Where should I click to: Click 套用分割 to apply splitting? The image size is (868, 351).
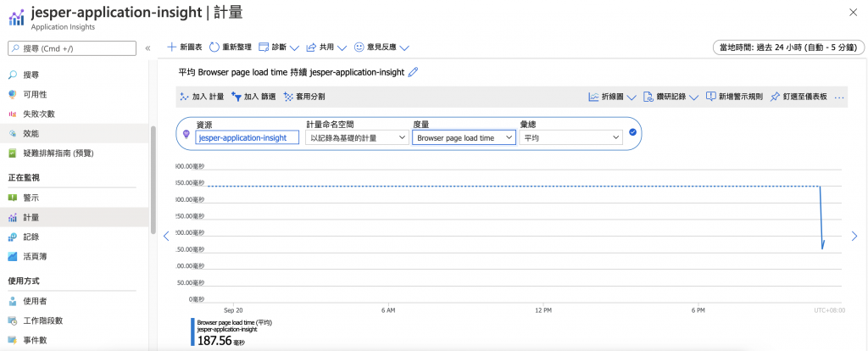(304, 97)
